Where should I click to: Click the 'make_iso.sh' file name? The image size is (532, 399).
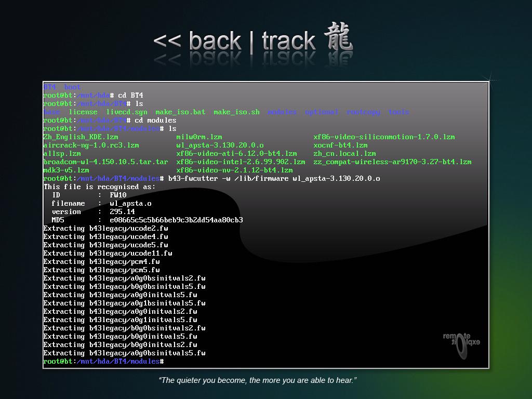pos(237,112)
